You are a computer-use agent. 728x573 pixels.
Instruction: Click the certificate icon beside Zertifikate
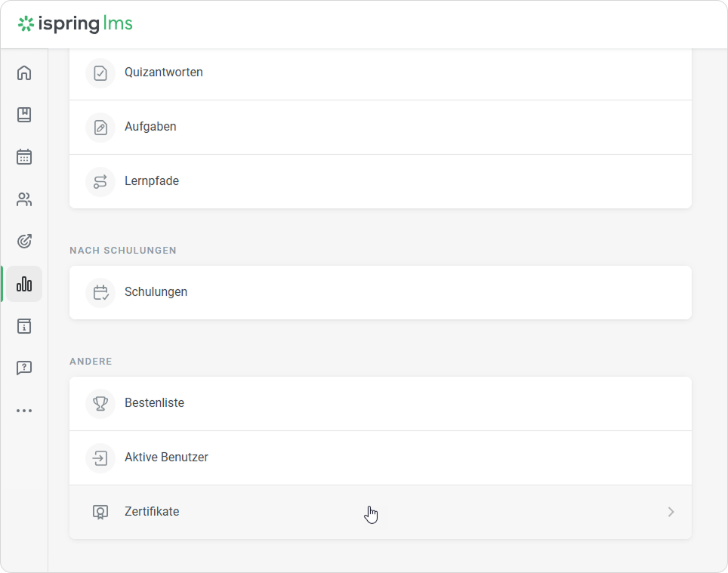coord(100,512)
